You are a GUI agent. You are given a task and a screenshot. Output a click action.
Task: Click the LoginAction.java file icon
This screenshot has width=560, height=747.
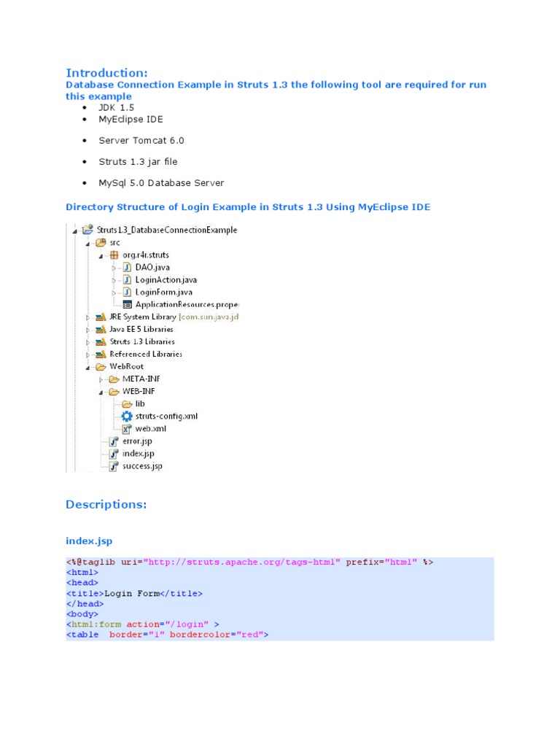tap(127, 279)
